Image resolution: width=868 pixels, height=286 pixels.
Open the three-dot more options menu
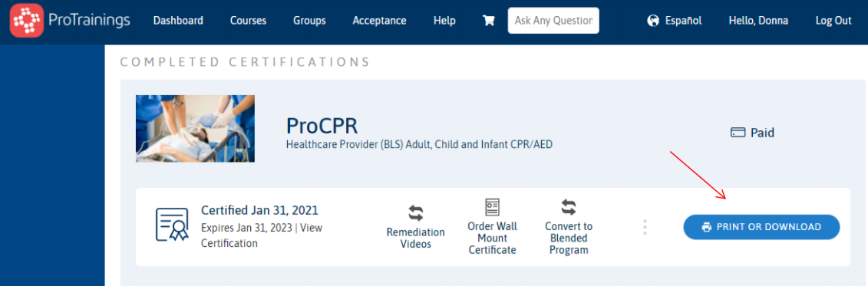click(x=645, y=228)
